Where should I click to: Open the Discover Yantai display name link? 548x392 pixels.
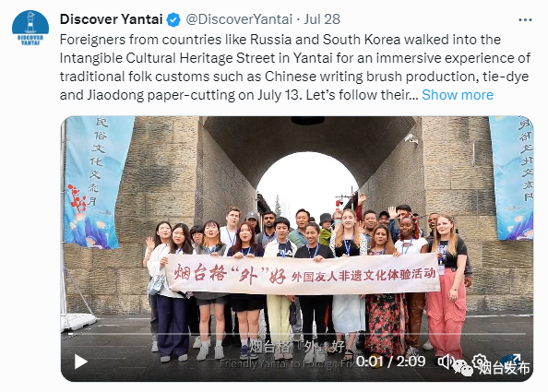[x=111, y=19]
